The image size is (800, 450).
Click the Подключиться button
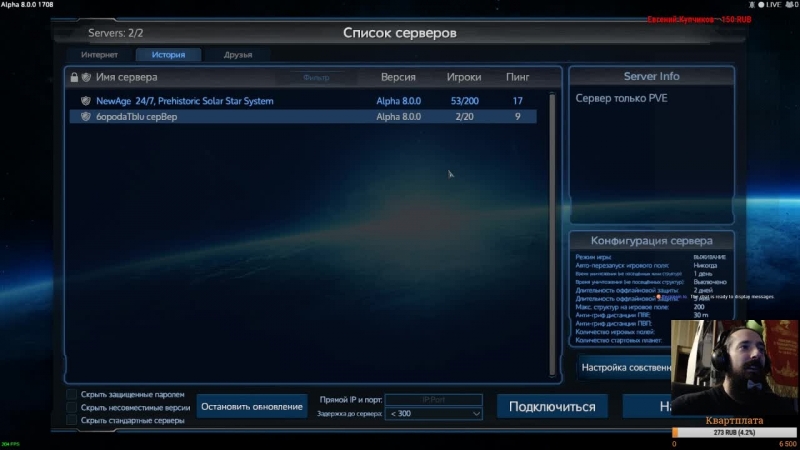click(x=552, y=407)
